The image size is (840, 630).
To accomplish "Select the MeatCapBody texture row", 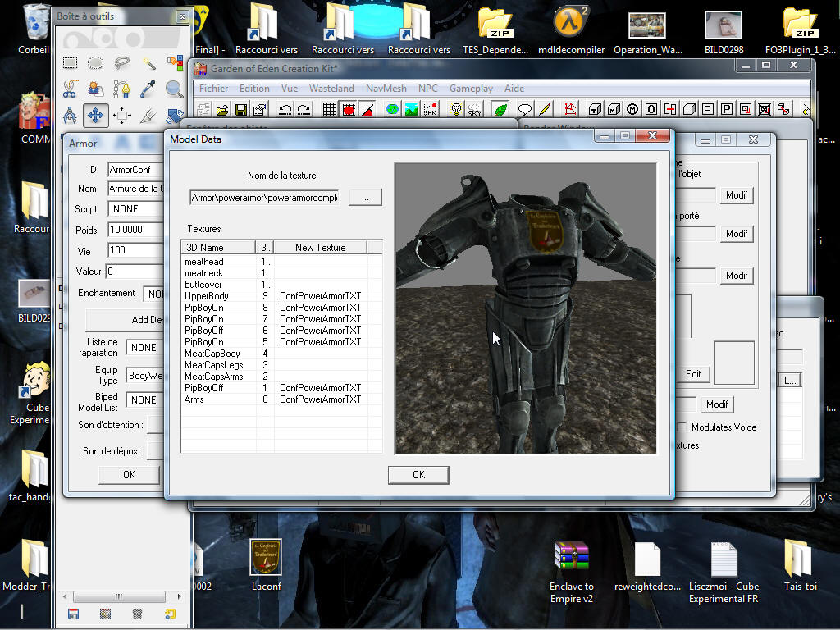I will (x=282, y=354).
